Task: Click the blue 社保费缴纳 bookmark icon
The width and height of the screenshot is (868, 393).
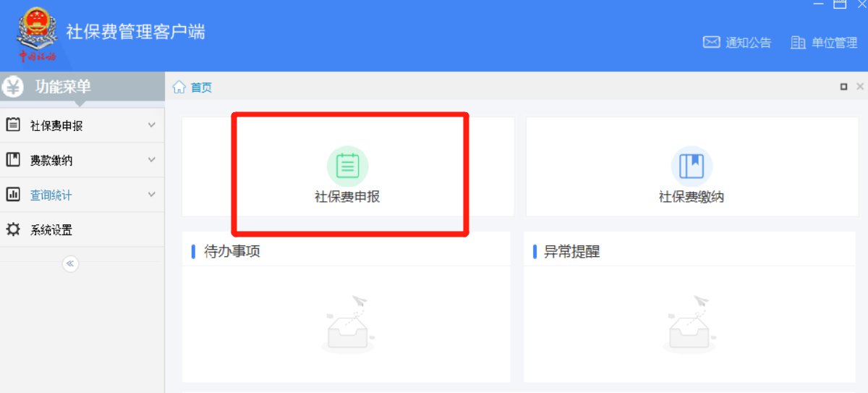Action: tap(692, 166)
